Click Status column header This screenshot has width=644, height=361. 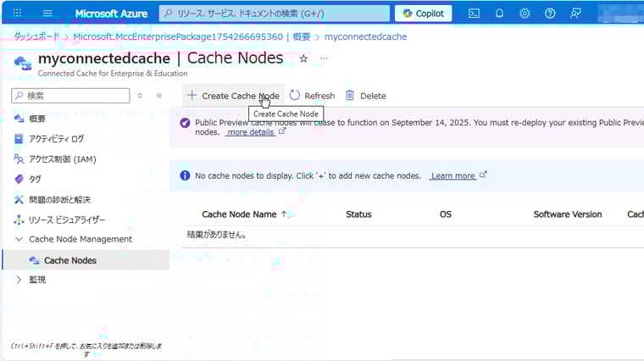358,214
